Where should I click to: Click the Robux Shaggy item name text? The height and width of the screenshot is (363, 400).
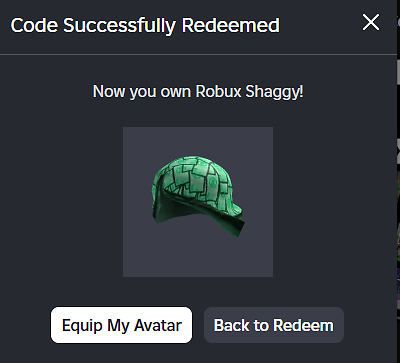pos(249,92)
